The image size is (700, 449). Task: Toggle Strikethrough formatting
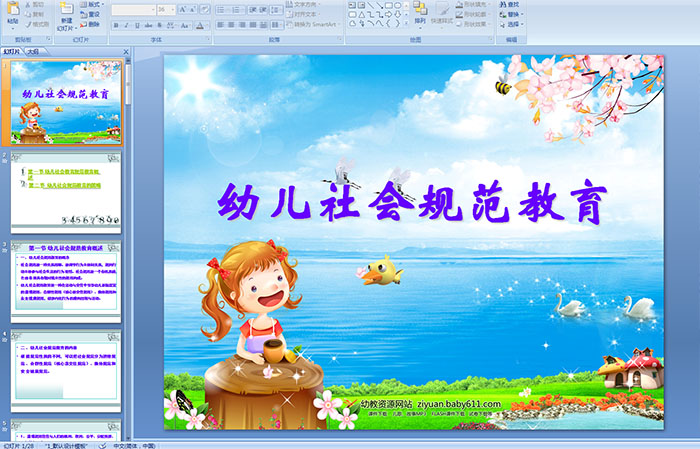[149, 25]
